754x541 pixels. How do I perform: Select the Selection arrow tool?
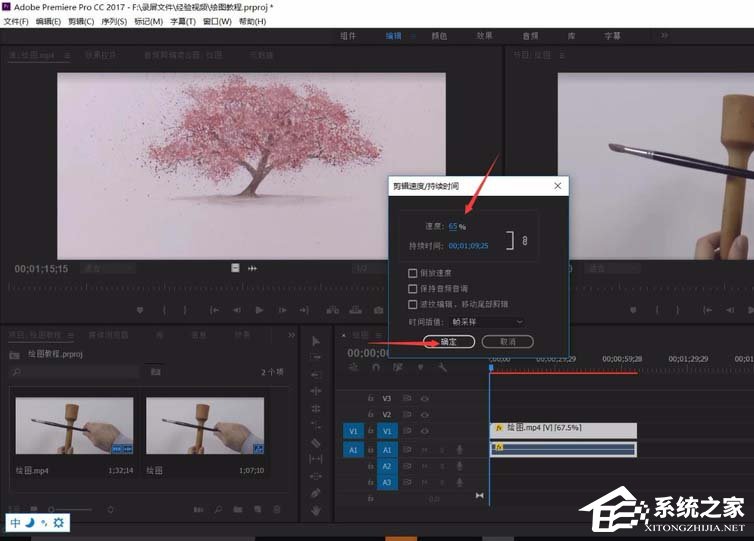coord(316,341)
